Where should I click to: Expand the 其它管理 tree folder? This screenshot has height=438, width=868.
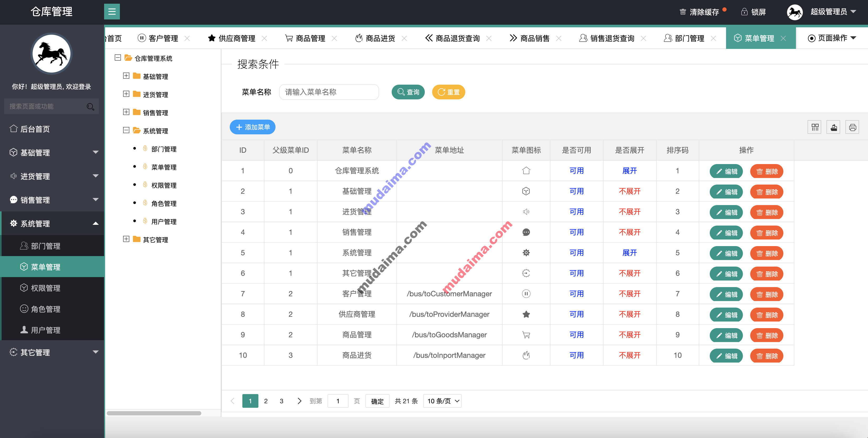click(126, 239)
